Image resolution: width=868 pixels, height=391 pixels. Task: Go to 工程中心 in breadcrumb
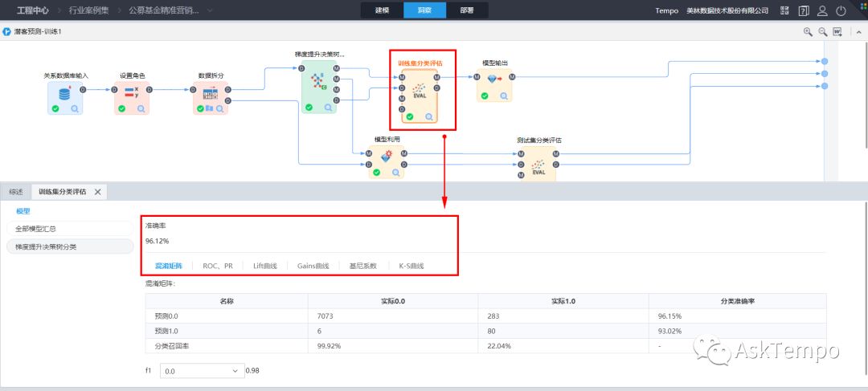click(x=33, y=10)
